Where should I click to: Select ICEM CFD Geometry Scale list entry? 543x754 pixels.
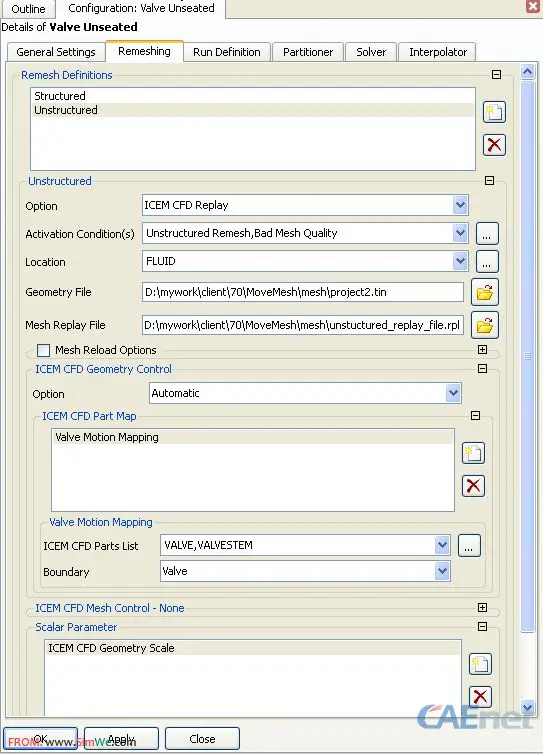(253, 648)
